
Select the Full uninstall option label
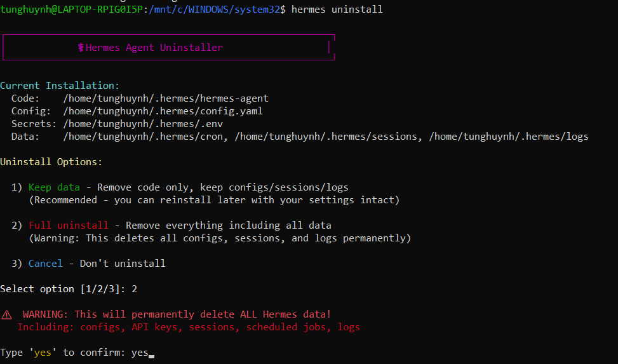click(x=68, y=226)
